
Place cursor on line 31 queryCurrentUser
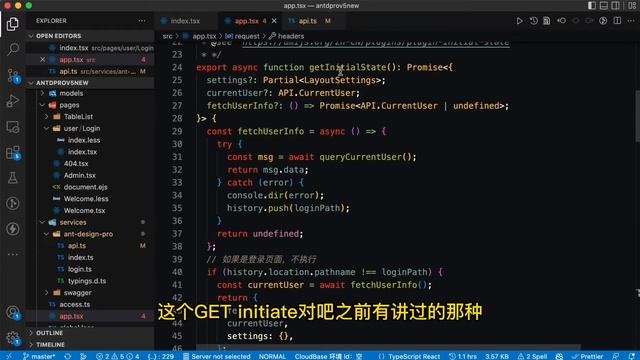360,157
